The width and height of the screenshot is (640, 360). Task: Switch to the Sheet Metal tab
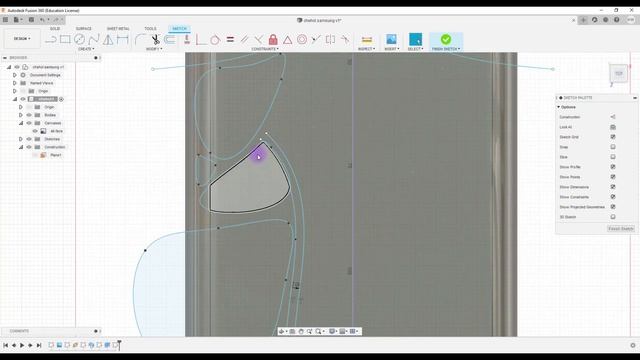[118, 29]
